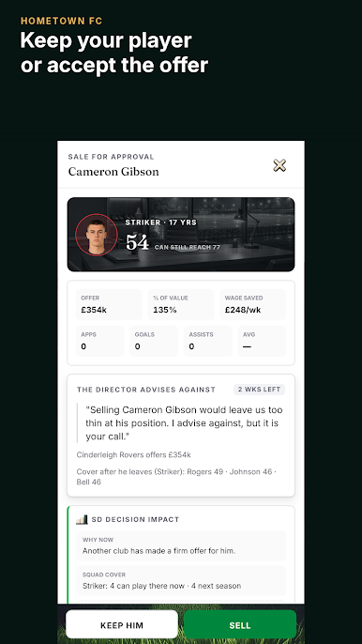
Task: Tap the ASSISTS stat tile
Action: pyautogui.click(x=208, y=341)
